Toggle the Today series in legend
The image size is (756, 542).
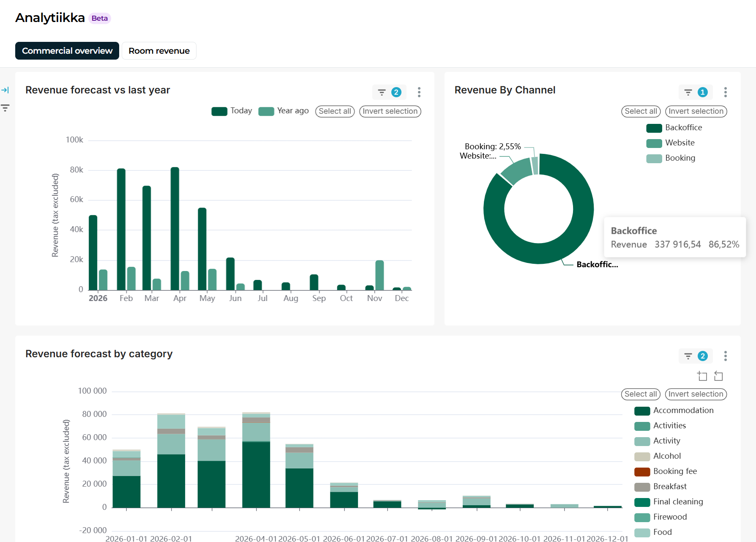pos(232,111)
